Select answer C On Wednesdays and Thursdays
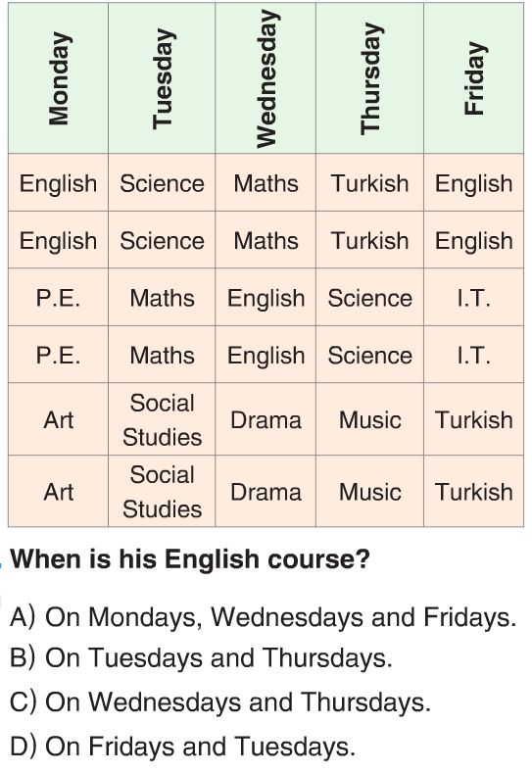Screen dimensions: 532x773 click(x=220, y=701)
